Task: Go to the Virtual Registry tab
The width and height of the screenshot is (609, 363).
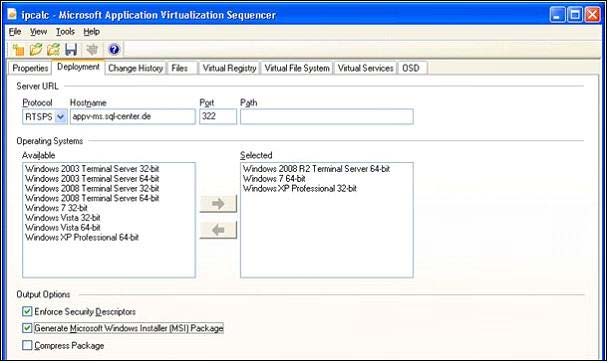Action: tap(229, 68)
